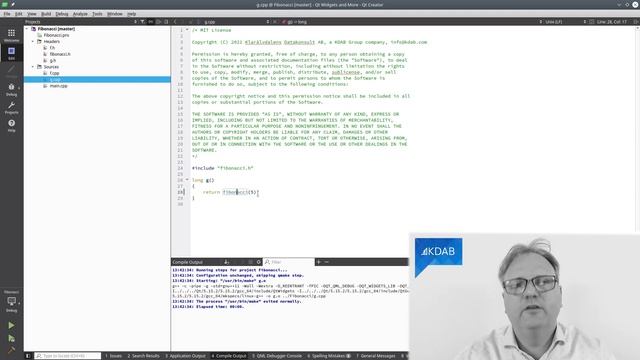Select highlighted g.cpp in Sources
This screenshot has height=360, width=640.
pyautogui.click(x=97, y=80)
